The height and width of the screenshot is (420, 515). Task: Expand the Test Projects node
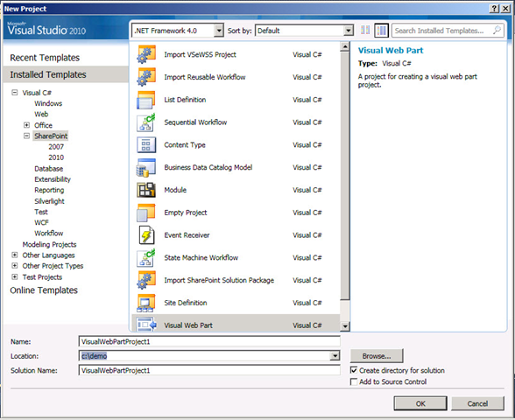[14, 276]
